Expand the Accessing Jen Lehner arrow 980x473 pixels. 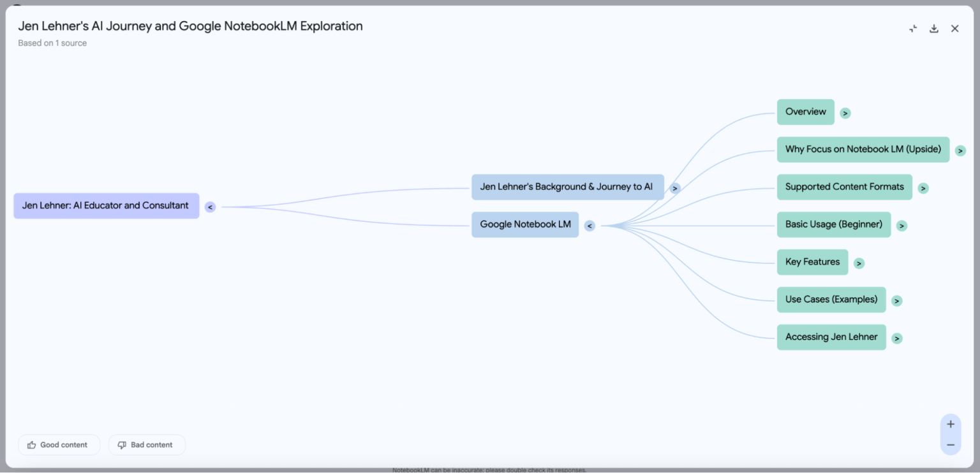[897, 338]
